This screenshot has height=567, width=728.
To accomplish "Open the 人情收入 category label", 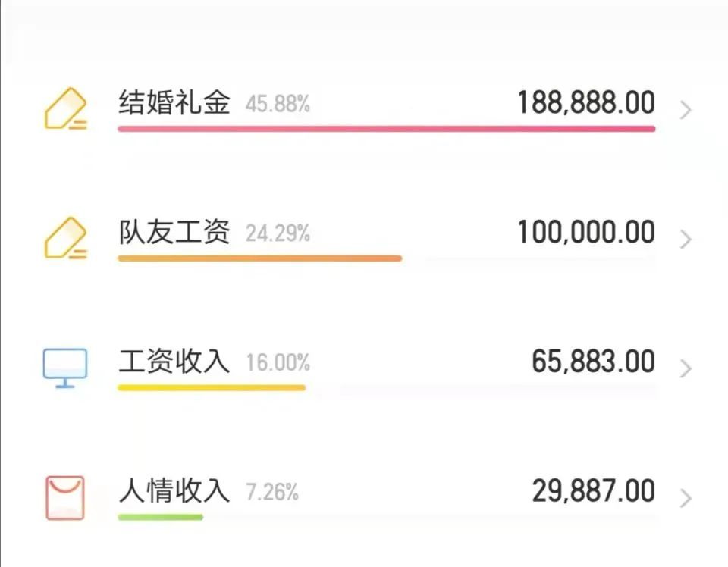I will click(x=174, y=491).
